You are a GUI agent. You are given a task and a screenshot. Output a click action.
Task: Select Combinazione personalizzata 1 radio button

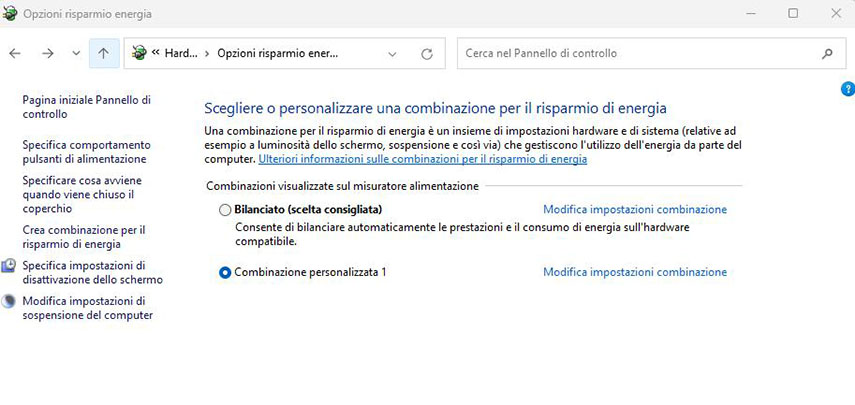tap(225, 273)
